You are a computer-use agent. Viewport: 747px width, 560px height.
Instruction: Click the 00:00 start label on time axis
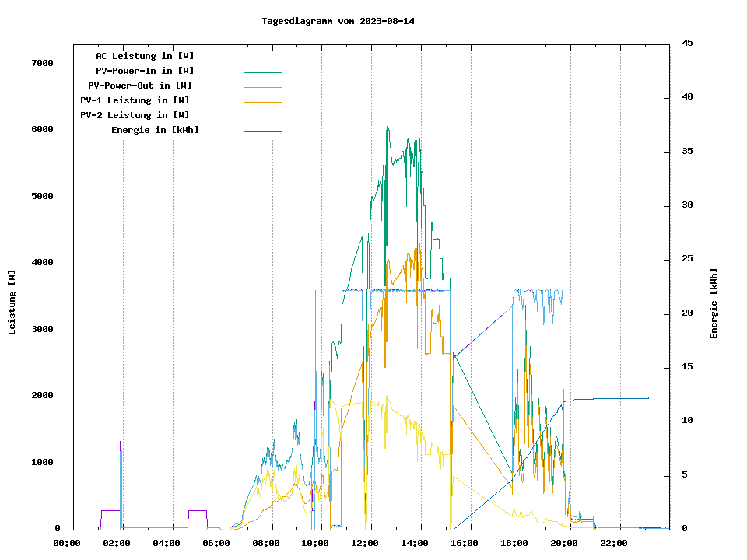(67, 543)
